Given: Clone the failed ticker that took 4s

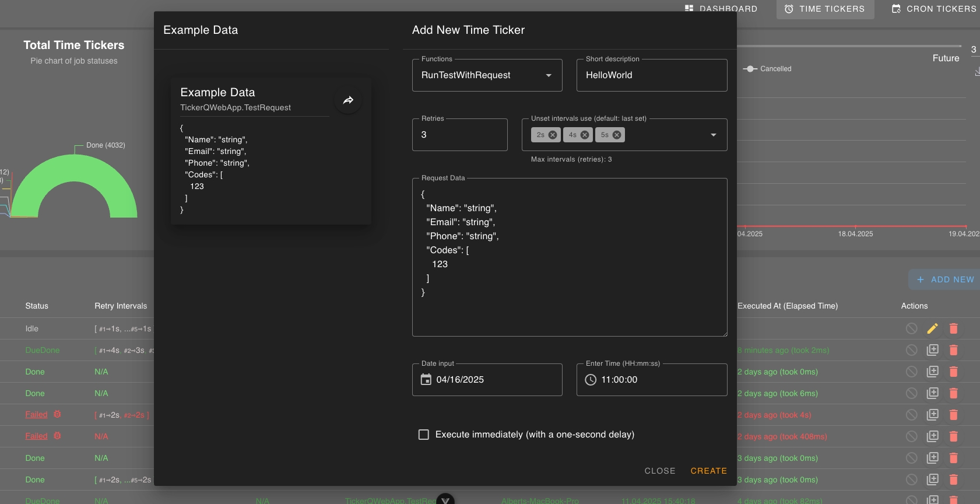Looking at the screenshot, I should pyautogui.click(x=933, y=415).
